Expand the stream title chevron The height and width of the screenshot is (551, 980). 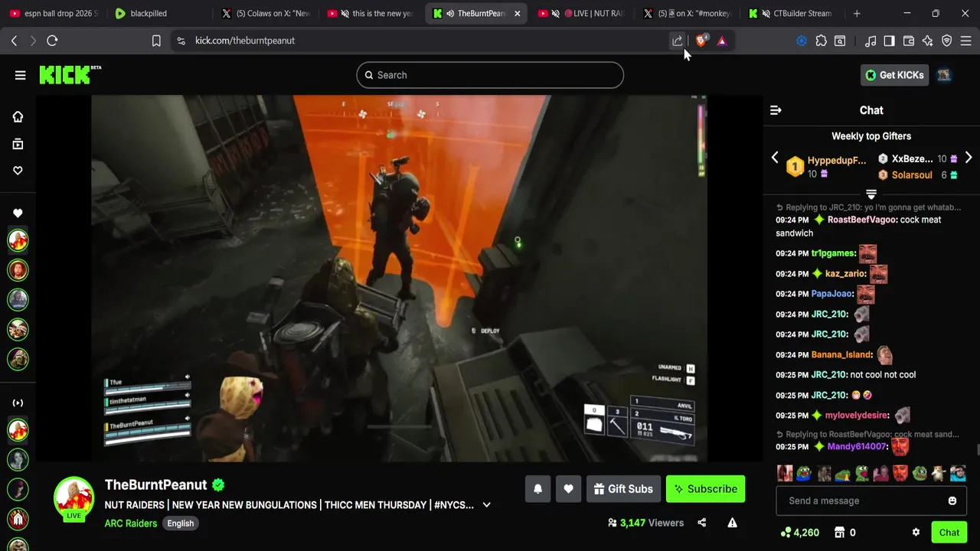coord(486,505)
